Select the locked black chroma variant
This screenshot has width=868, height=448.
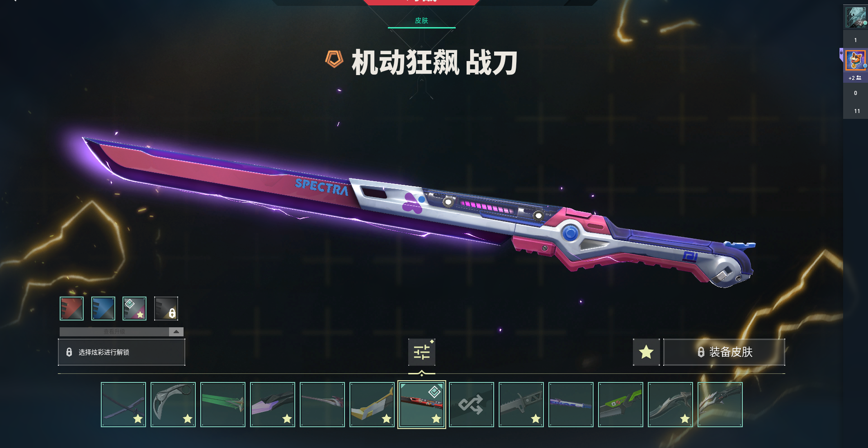pyautogui.click(x=166, y=308)
